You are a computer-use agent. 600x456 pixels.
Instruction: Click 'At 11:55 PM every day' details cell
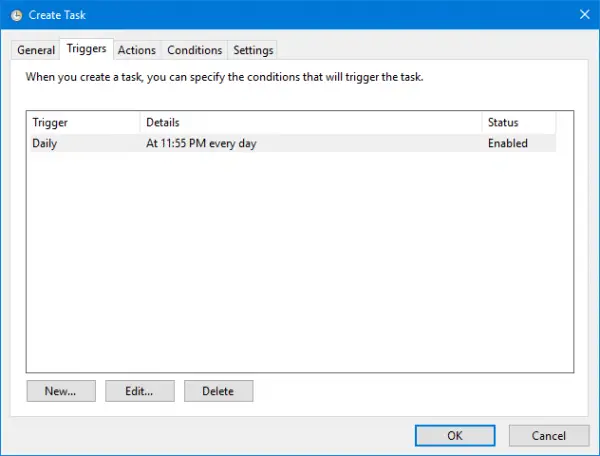[201, 143]
